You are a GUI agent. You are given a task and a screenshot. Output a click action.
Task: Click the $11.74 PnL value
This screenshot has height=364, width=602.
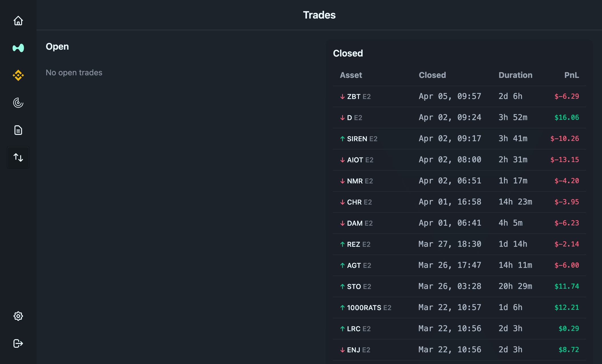click(567, 286)
